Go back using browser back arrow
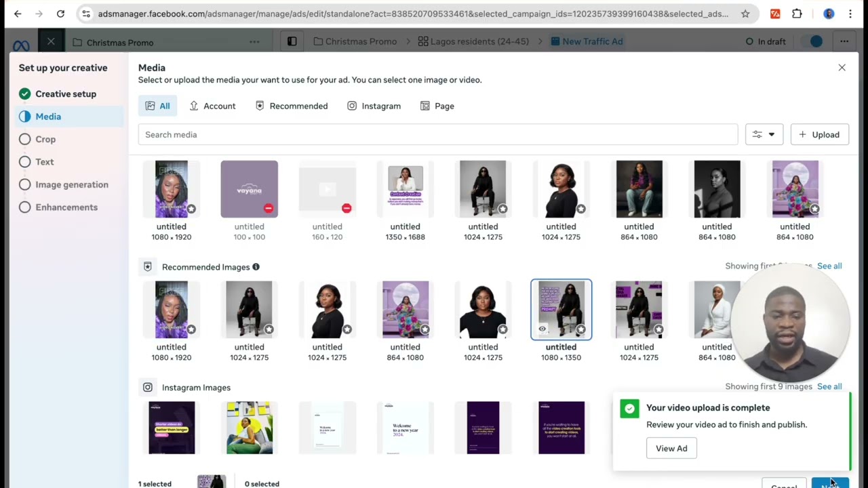868x488 pixels. [18, 14]
